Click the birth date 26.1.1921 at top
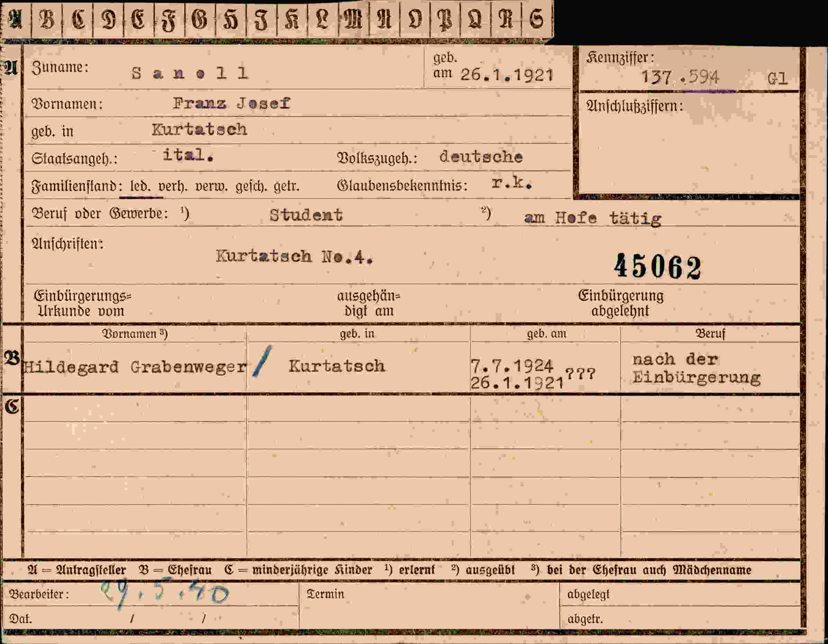828x644 pixels. click(507, 75)
